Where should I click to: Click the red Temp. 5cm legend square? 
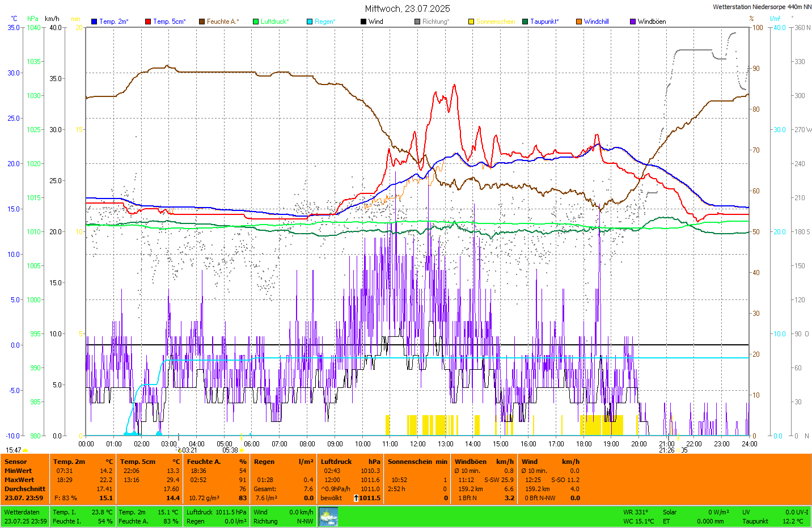pos(148,22)
